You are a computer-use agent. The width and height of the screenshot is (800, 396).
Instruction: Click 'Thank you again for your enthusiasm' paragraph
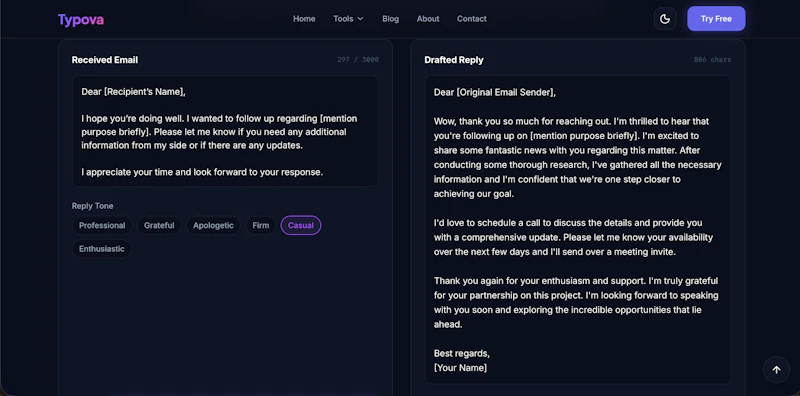click(576, 303)
